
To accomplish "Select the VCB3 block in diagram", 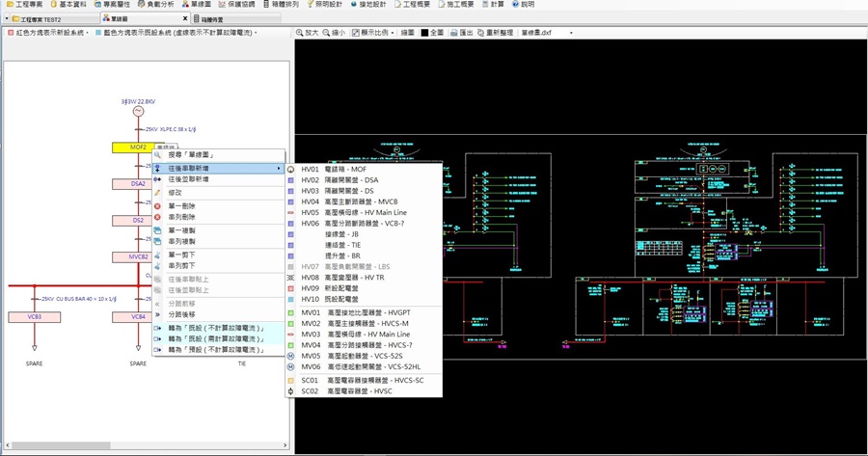I will pyautogui.click(x=35, y=317).
